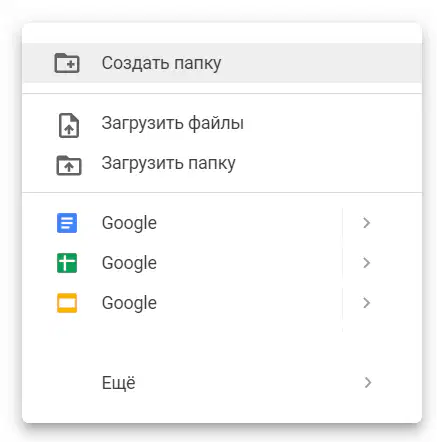Select the Создать папку menu entry
This screenshot has width=437, height=442.
coord(161,63)
